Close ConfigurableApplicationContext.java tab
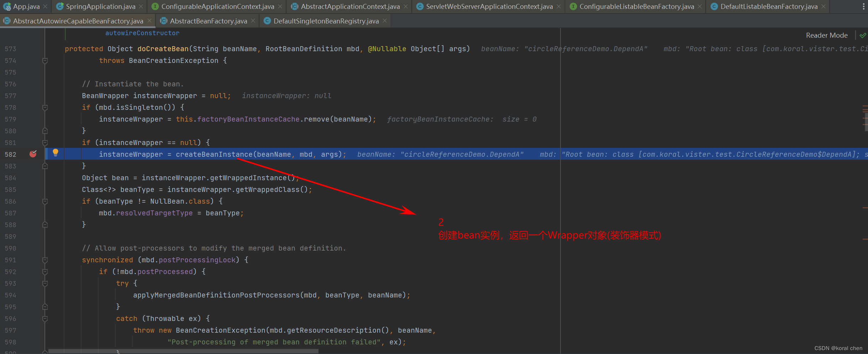 [280, 6]
